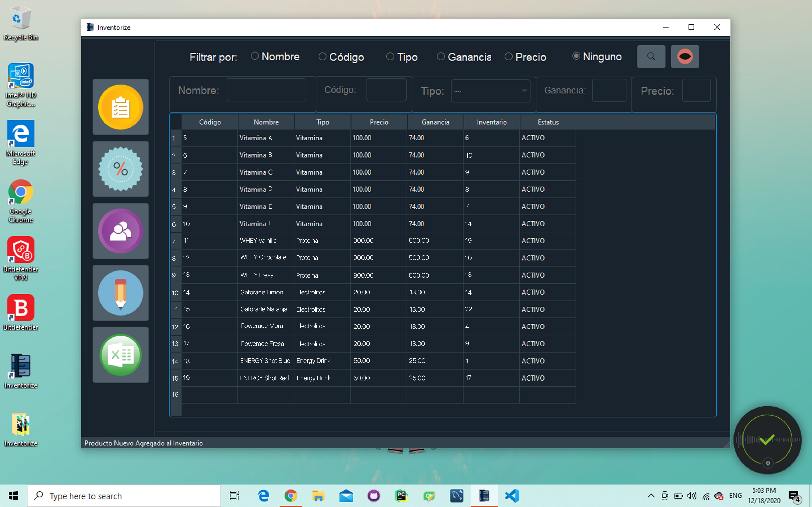Viewport: 812px width, 507px height.
Task: Open the purple users sidebar icon
Action: click(121, 231)
